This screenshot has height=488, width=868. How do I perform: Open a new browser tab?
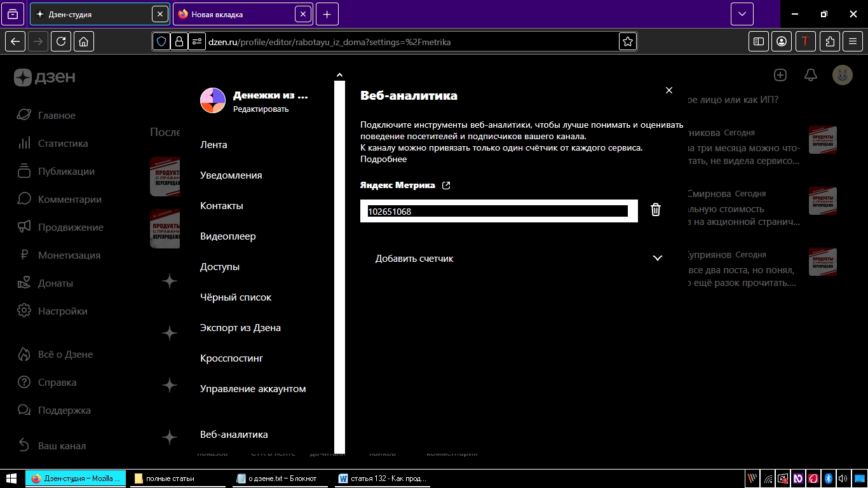point(327,14)
